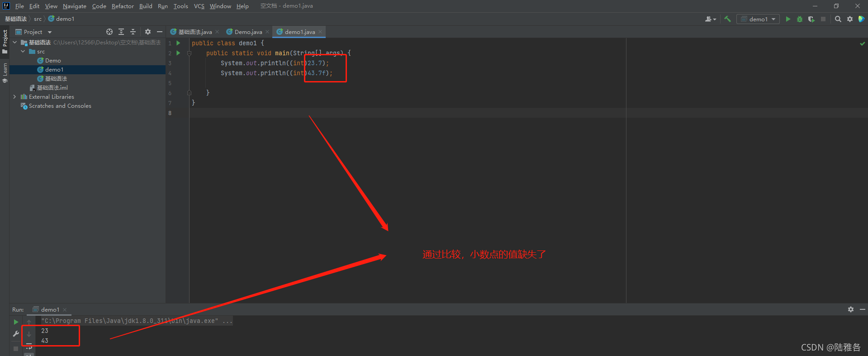
Task: Collapse the src folder node
Action: pyautogui.click(x=23, y=51)
